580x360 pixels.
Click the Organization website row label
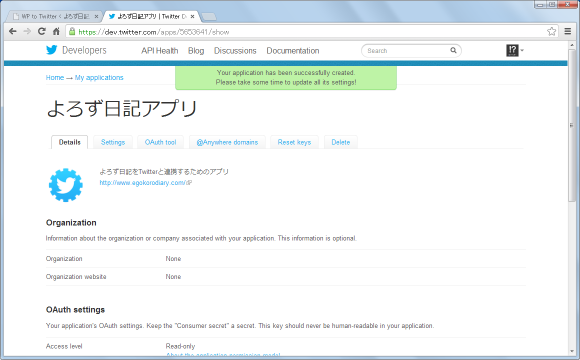(76, 277)
